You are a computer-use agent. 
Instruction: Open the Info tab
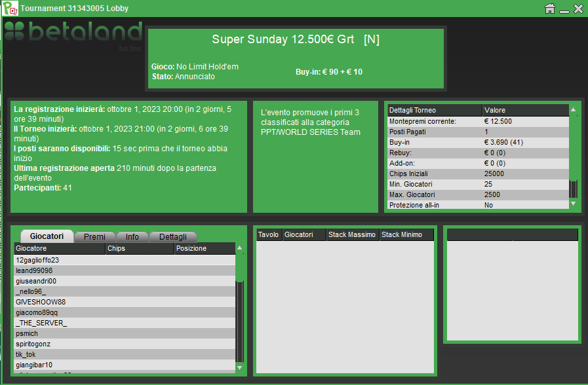coord(132,236)
